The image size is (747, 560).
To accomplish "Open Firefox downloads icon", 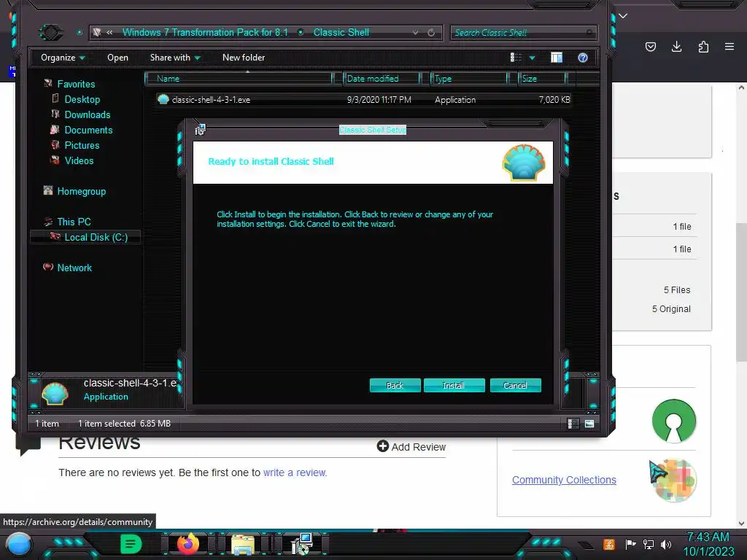I will [x=676, y=47].
